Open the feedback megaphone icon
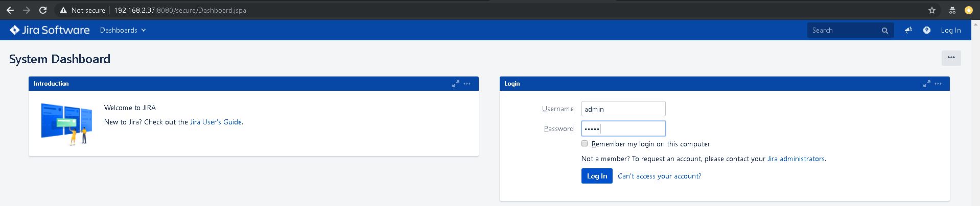Image resolution: width=980 pixels, height=206 pixels. [908, 30]
